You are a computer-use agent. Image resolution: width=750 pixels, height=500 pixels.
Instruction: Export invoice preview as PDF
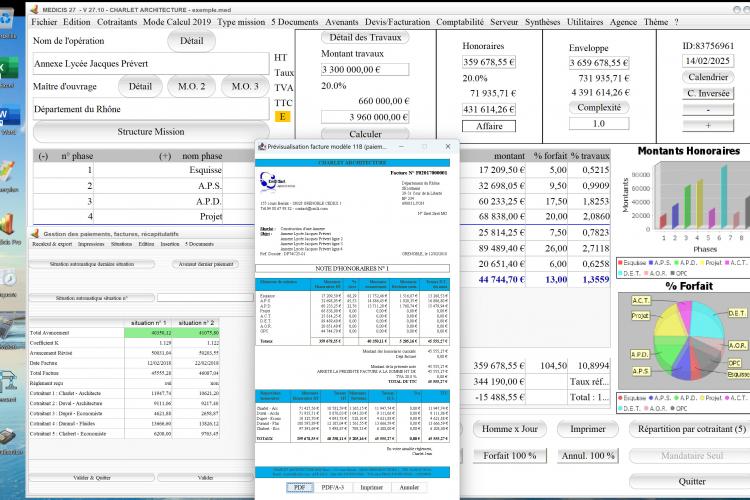coord(299,487)
